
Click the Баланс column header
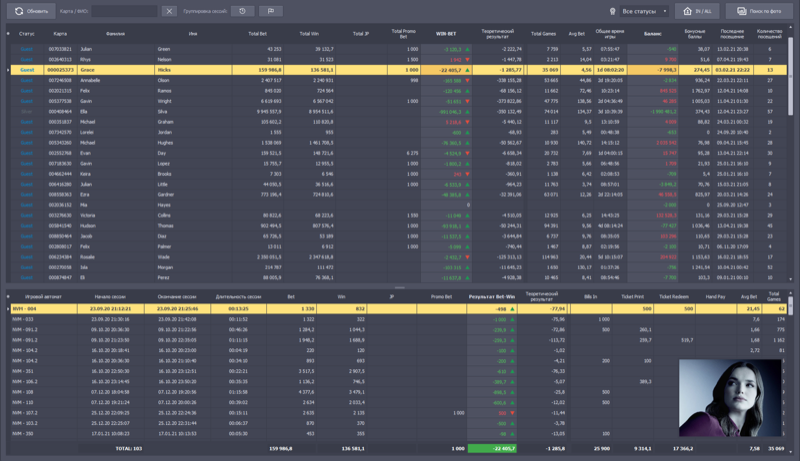click(x=652, y=33)
